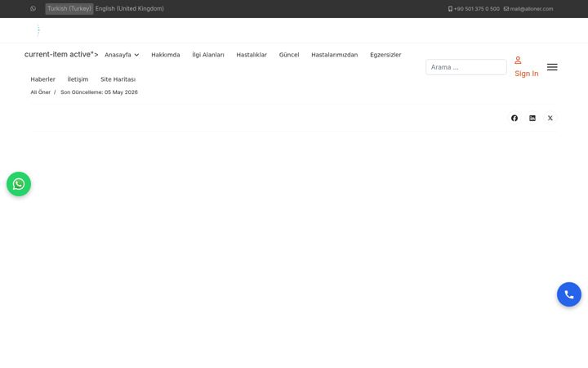Screen dimensions: 588x368
Task: Switch language to English (United Kingdom)
Action: coord(129,9)
